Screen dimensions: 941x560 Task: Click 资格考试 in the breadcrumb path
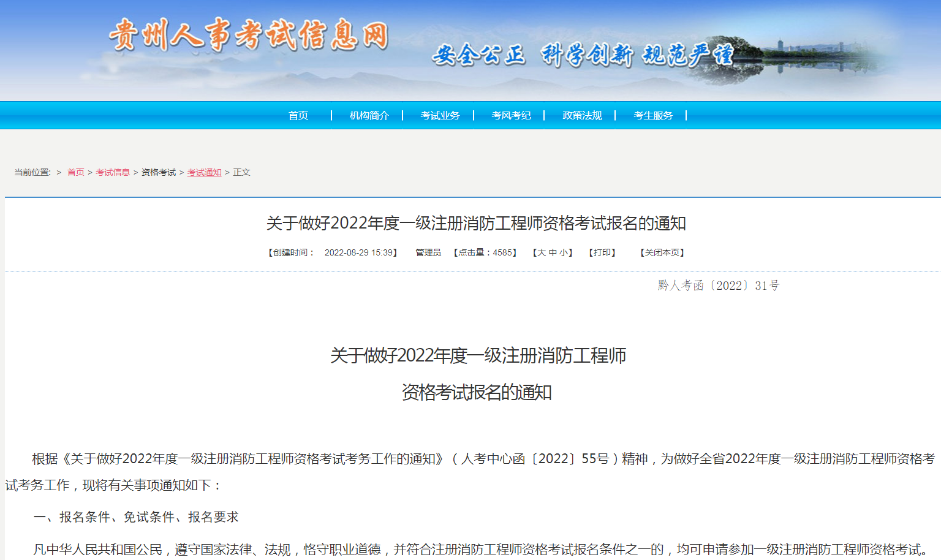click(159, 172)
